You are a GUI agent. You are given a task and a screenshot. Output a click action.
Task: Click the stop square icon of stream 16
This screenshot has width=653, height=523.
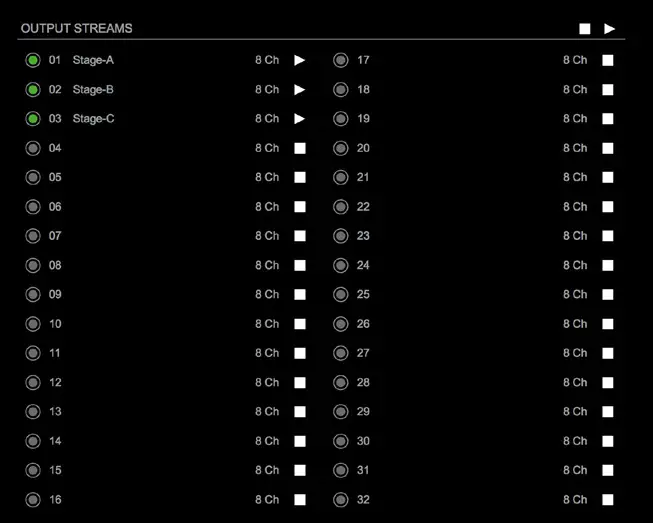(x=300, y=499)
